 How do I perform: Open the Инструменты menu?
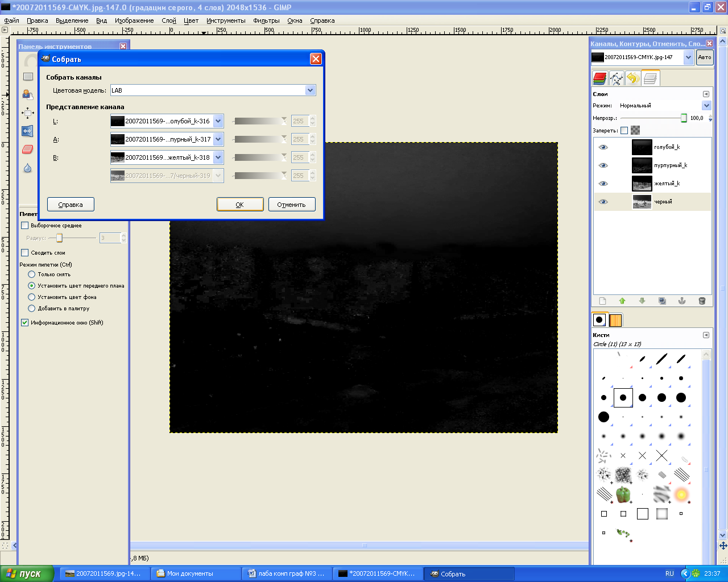click(226, 20)
